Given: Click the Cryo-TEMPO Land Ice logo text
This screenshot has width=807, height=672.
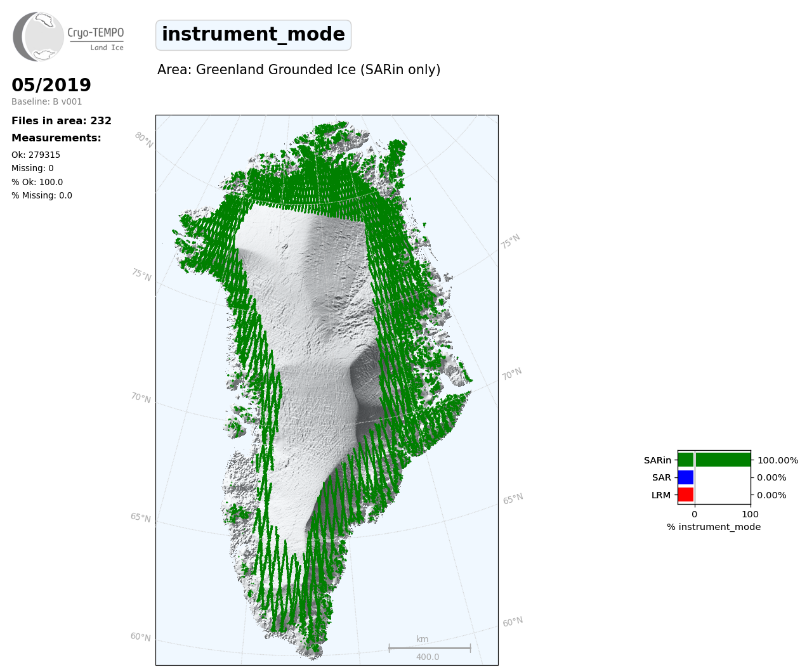Looking at the screenshot, I should click(x=96, y=37).
